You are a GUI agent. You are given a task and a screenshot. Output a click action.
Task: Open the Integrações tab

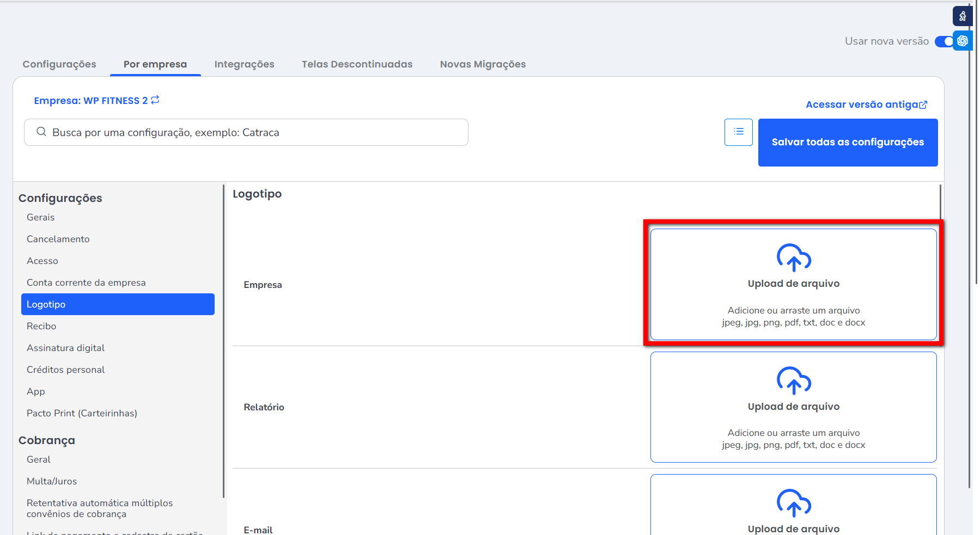(244, 64)
